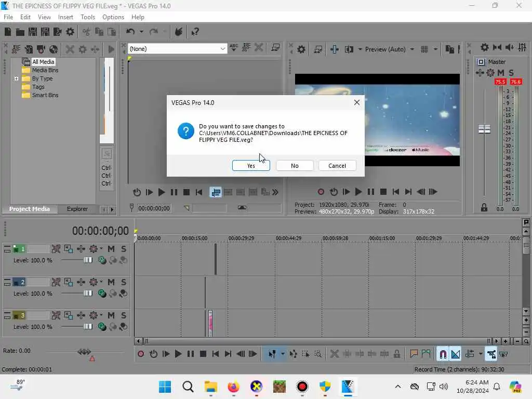Toggle Solo on the Master bus
The height and width of the screenshot is (399, 532).
tap(511, 73)
